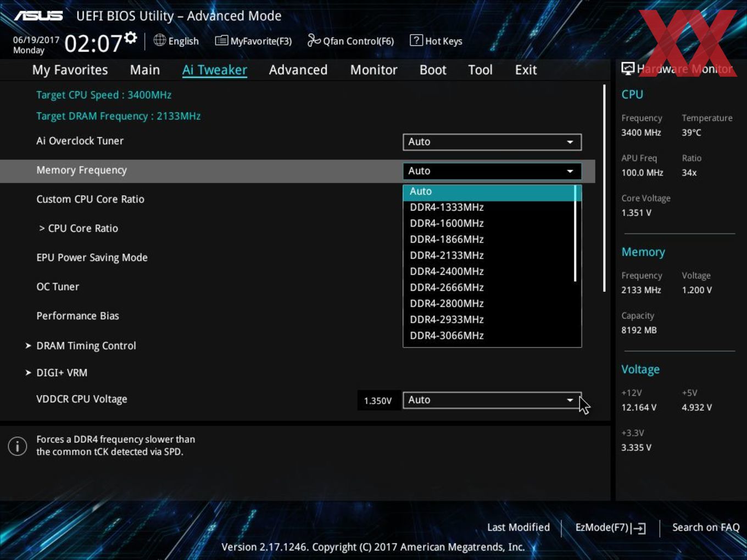Select the Memory Frequency row label
747x560 pixels.
click(81, 170)
